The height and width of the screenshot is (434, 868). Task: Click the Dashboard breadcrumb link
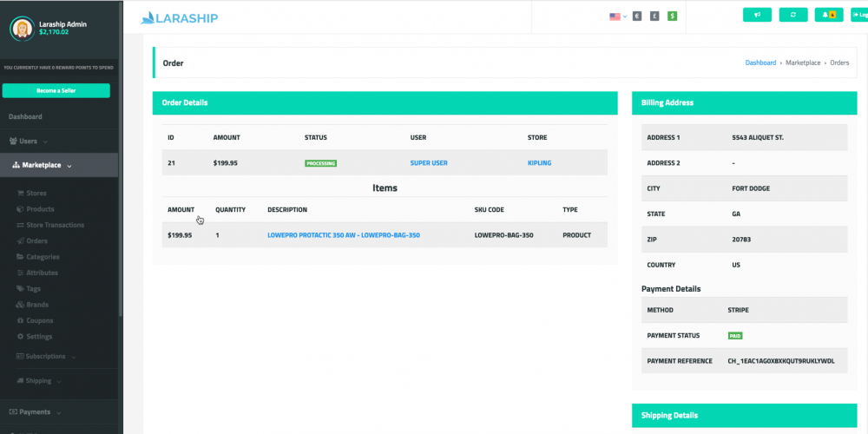[760, 62]
